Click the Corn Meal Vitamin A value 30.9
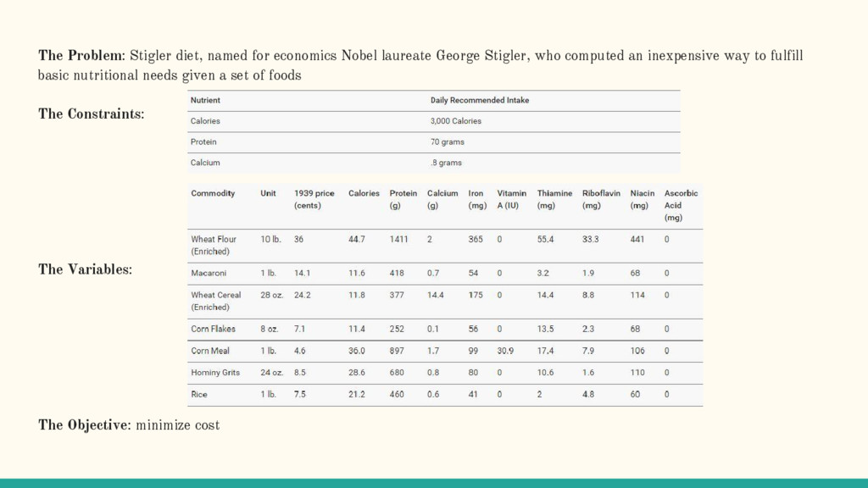 point(505,351)
